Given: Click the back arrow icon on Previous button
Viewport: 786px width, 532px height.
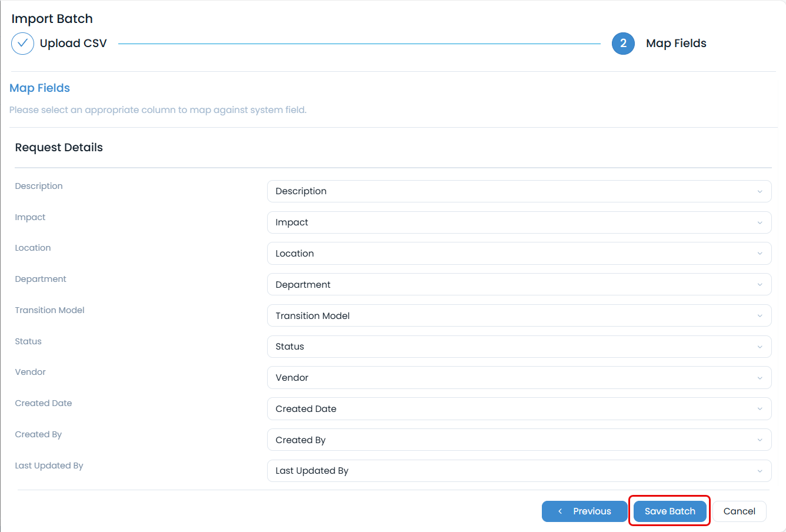Looking at the screenshot, I should [559, 511].
